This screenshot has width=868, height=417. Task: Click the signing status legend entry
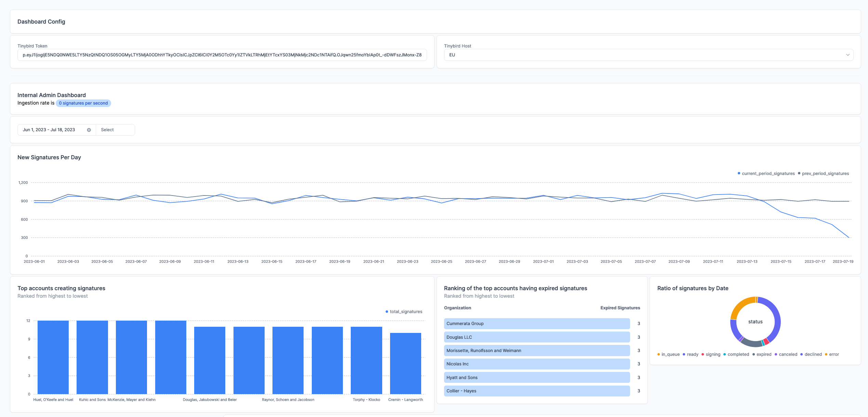(x=712, y=354)
